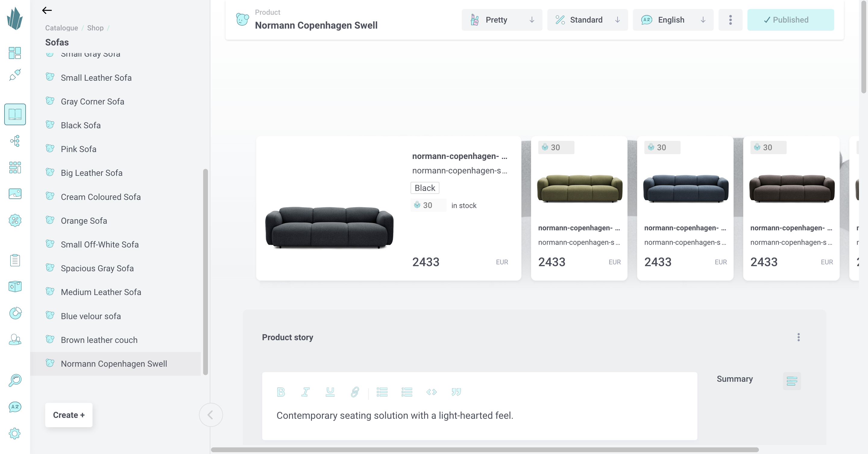This screenshot has width=868, height=454.
Task: Insert a numbered list in editor
Action: [x=407, y=392]
